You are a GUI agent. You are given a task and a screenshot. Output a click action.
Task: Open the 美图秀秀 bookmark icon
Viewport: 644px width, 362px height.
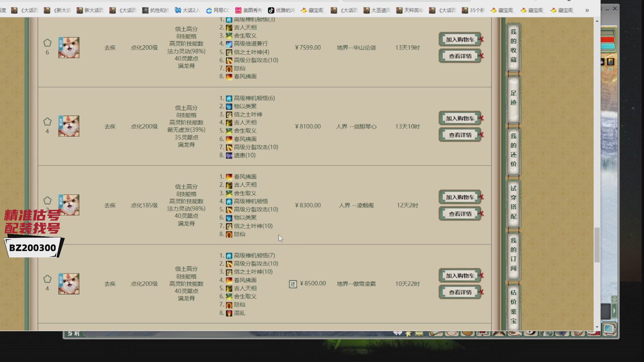coord(238,10)
